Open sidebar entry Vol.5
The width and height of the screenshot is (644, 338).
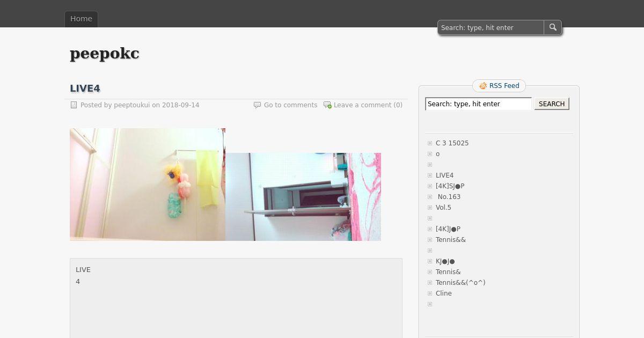pos(443,208)
